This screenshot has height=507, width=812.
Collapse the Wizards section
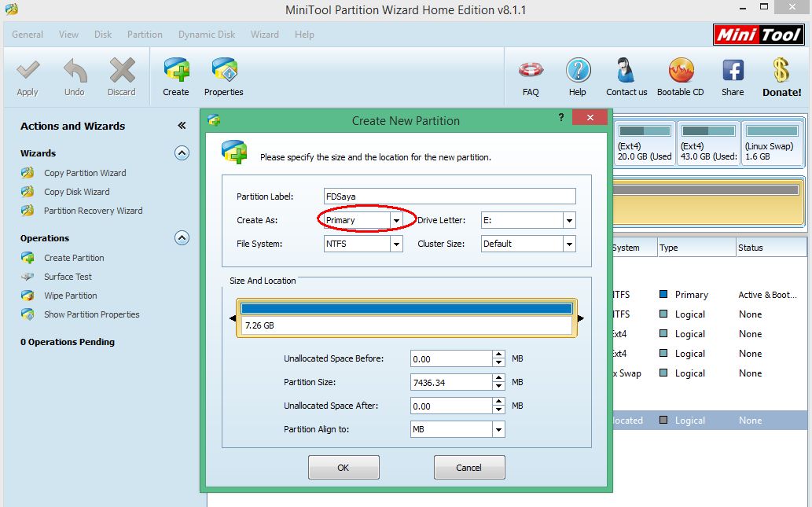tap(182, 153)
